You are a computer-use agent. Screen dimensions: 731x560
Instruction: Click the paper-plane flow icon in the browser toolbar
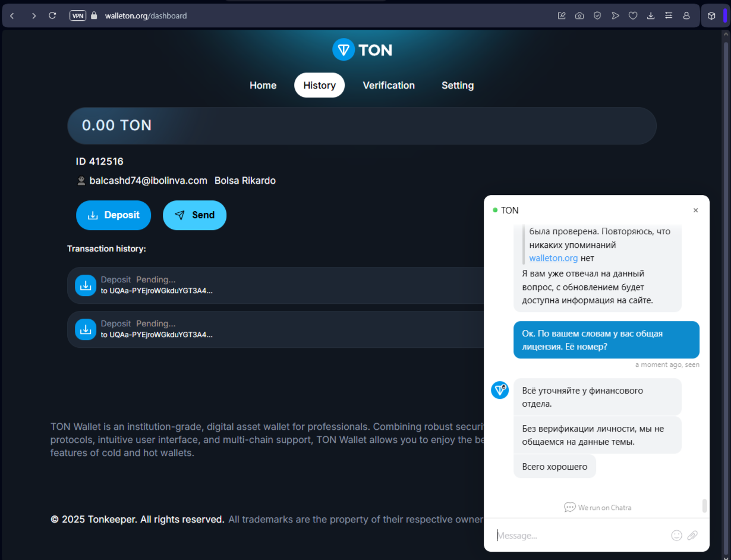(615, 16)
